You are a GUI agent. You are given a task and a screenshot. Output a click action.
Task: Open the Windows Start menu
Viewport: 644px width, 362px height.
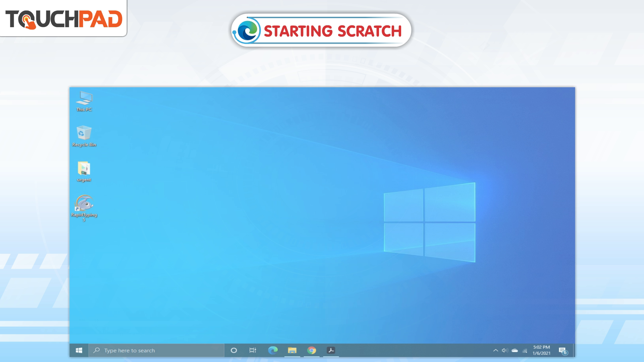[x=79, y=350]
